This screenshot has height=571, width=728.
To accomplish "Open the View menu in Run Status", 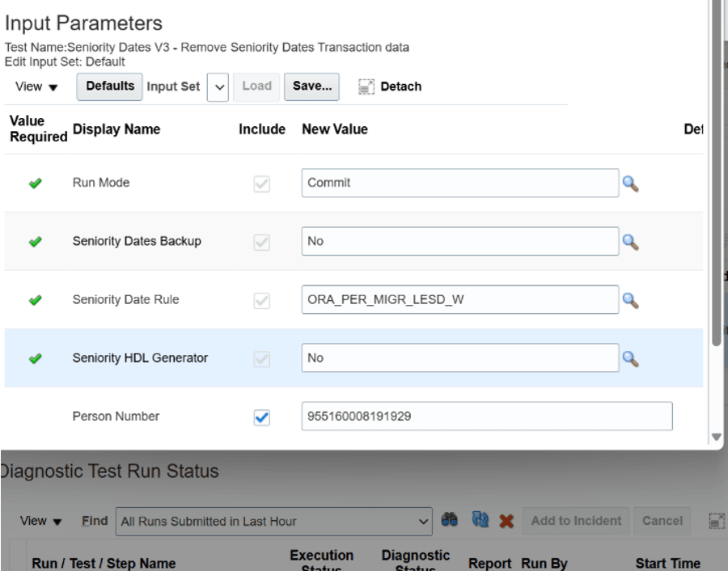I will pos(41,521).
